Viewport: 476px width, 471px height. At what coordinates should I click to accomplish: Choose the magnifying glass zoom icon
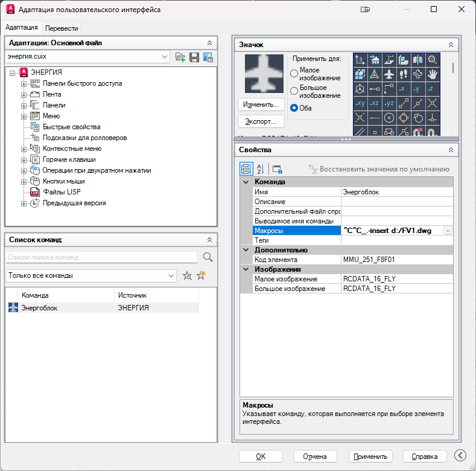(433, 60)
